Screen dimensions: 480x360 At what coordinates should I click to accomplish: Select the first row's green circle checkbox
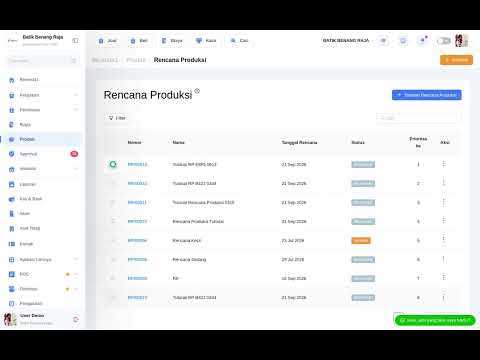coord(113,164)
